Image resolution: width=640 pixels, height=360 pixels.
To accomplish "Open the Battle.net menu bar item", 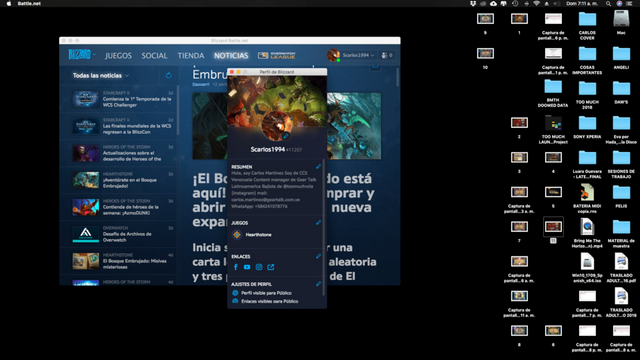I will coord(29,3).
